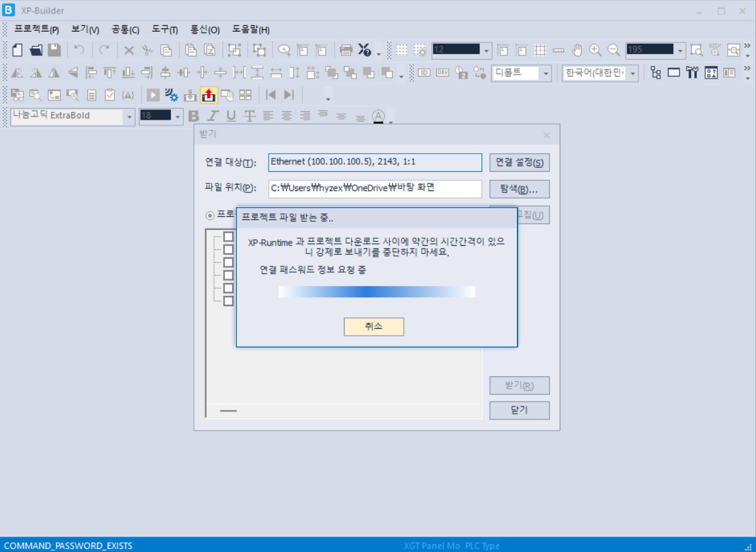756x552 pixels.
Task: Click the Strikethrough T formatting icon
Action: pos(249,116)
